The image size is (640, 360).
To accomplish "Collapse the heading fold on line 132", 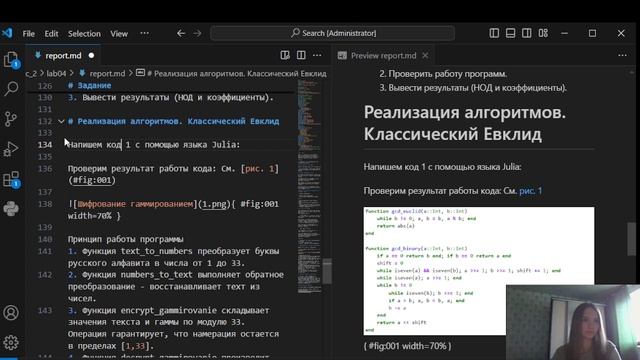I will (61, 121).
